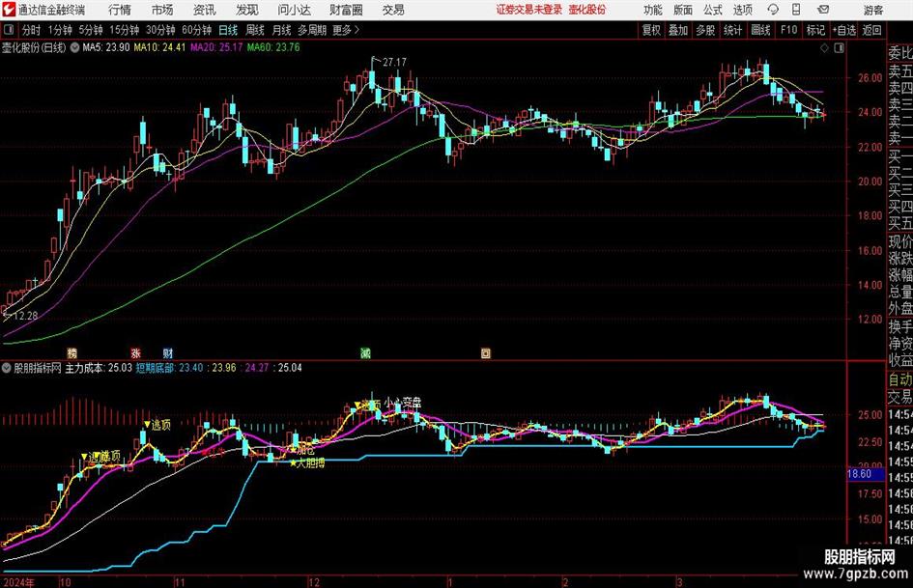Select the 15分钟 period tab
The image size is (913, 588).
click(124, 30)
